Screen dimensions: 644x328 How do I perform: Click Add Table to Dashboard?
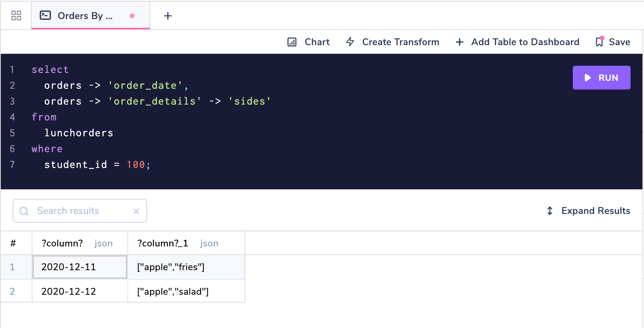coord(525,42)
